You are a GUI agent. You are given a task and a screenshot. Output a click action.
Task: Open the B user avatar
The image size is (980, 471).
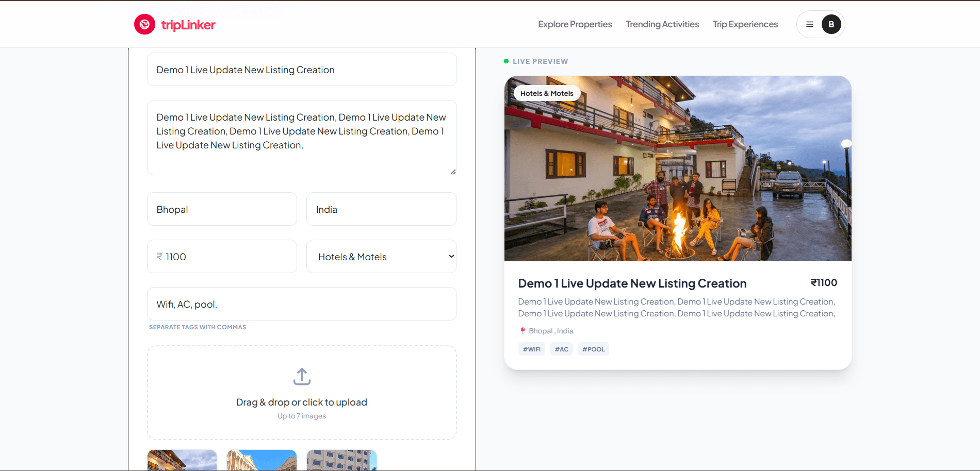(831, 24)
